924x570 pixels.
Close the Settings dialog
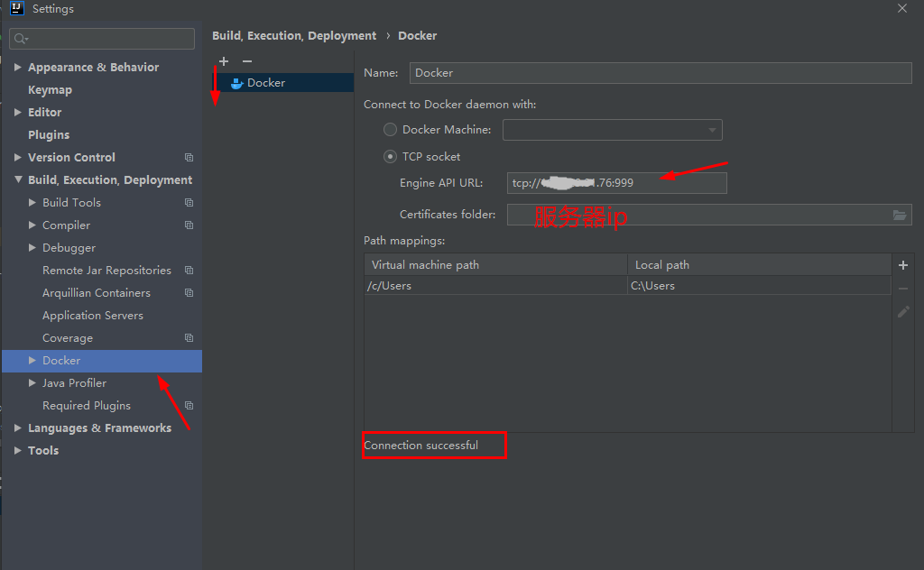point(902,8)
